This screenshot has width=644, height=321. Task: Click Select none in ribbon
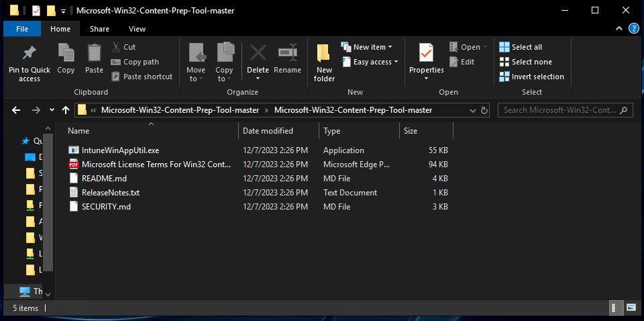pyautogui.click(x=526, y=62)
